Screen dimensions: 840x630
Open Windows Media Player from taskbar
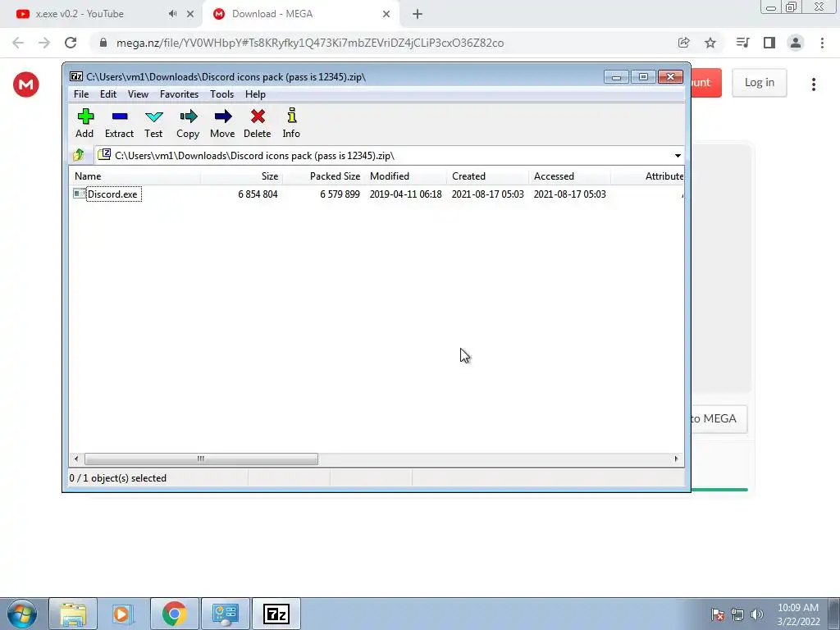click(x=123, y=614)
